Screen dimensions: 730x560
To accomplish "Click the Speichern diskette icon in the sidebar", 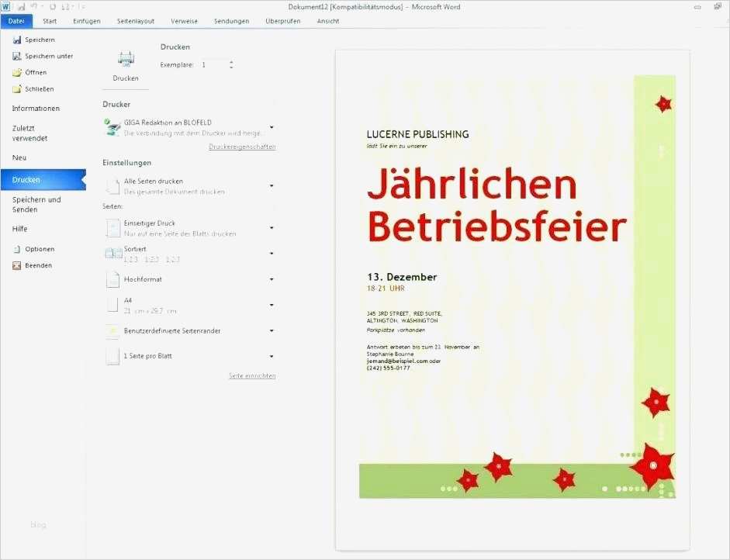I will [x=16, y=39].
